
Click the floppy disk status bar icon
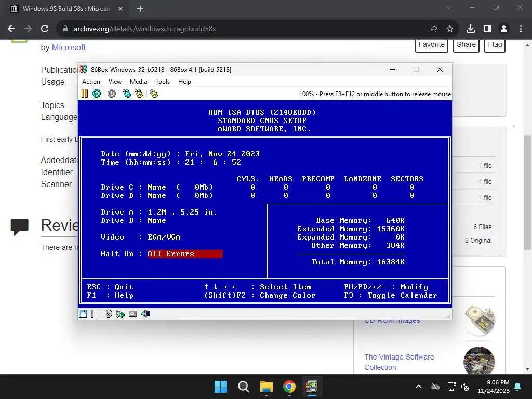click(x=83, y=314)
